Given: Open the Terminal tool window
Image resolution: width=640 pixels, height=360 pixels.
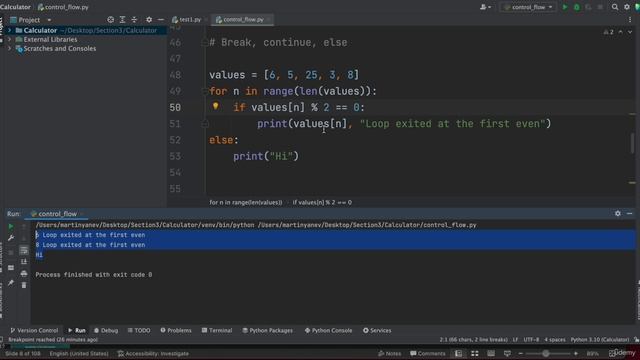Looking at the screenshot, I should point(217,331).
